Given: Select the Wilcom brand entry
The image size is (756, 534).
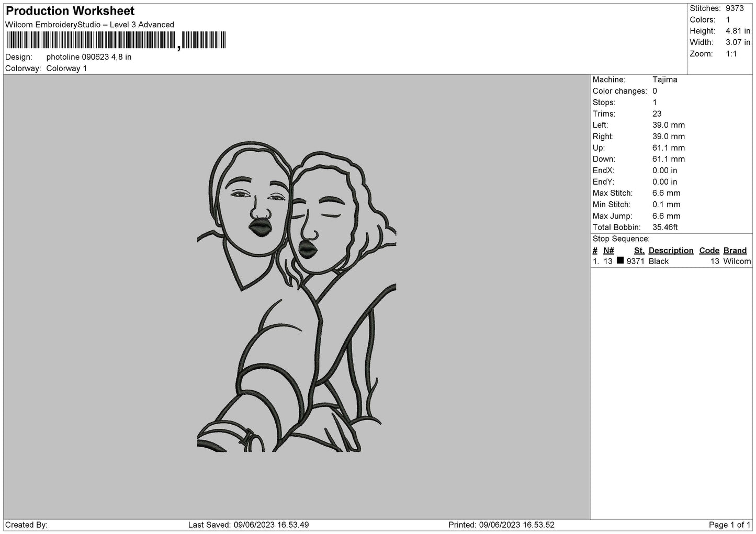Looking at the screenshot, I should click(x=737, y=262).
